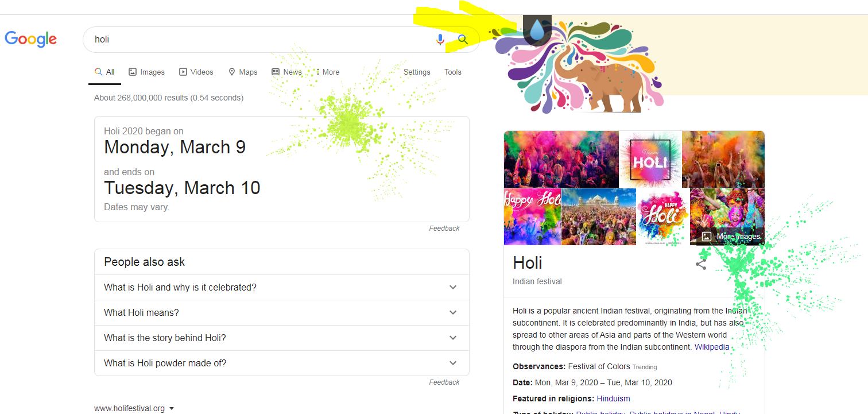Click Feedback below the Holi dates card

444,229
